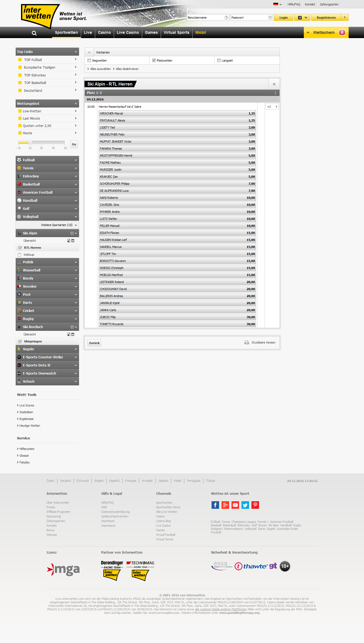This screenshot has width=364, height=643.
Task: Open the Sportwetten main tab
Action: pyautogui.click(x=66, y=32)
